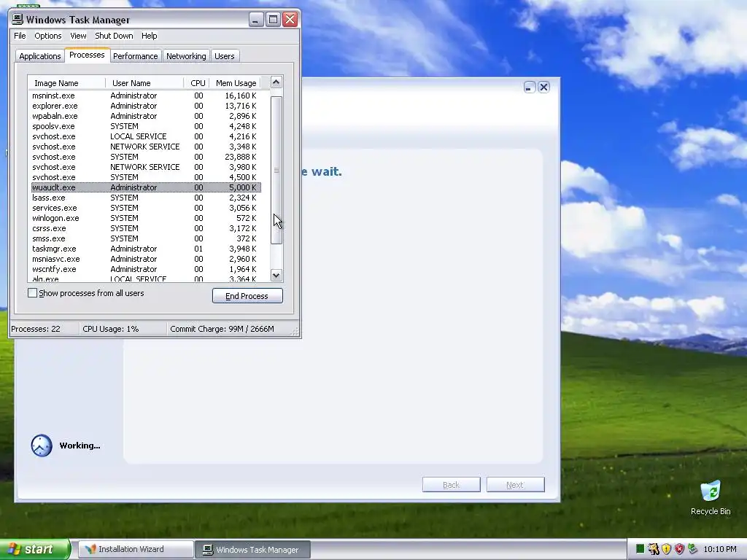The width and height of the screenshot is (747, 560).
Task: Click the 16,160 K memory value
Action: click(x=241, y=96)
